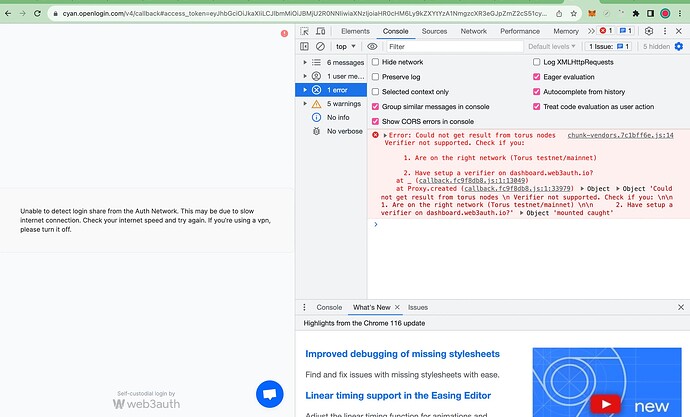Viewport: 690px width, 417px height.
Task: Click the 1 Issue button
Action: pyautogui.click(x=609, y=46)
